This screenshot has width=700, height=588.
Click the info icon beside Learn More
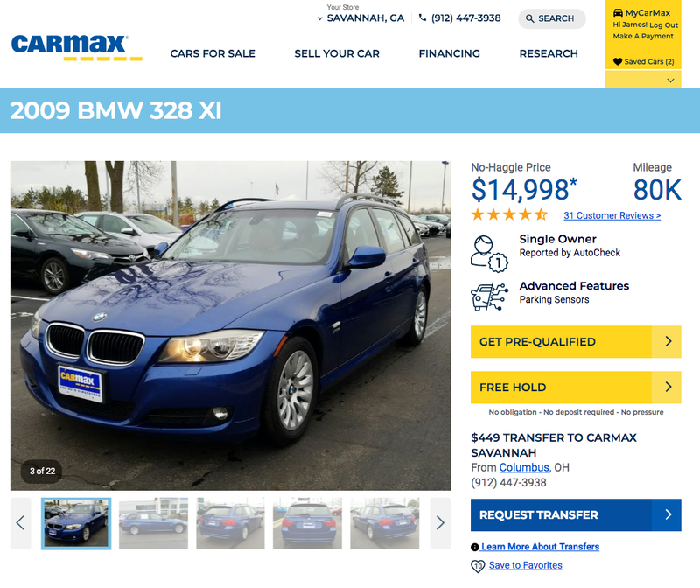[474, 547]
